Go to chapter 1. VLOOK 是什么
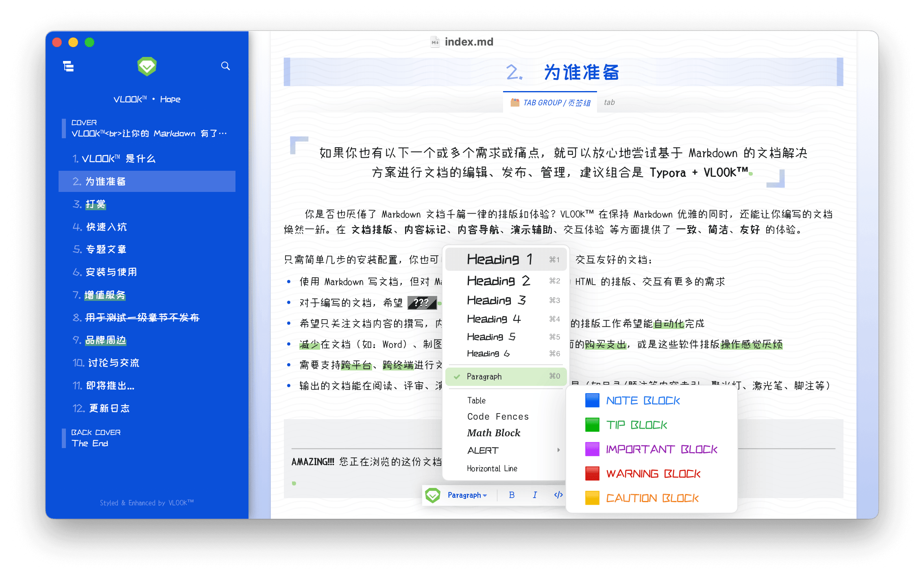The height and width of the screenshot is (579, 924). pos(147,159)
